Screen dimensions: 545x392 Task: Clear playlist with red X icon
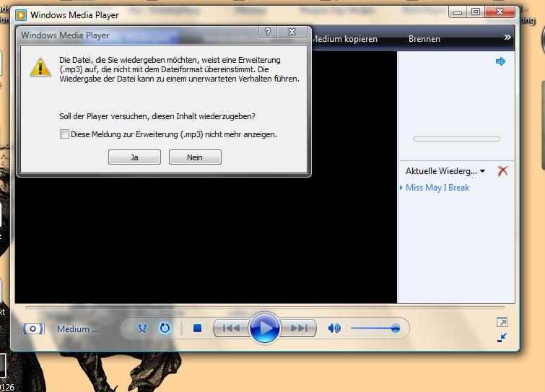[x=502, y=170]
